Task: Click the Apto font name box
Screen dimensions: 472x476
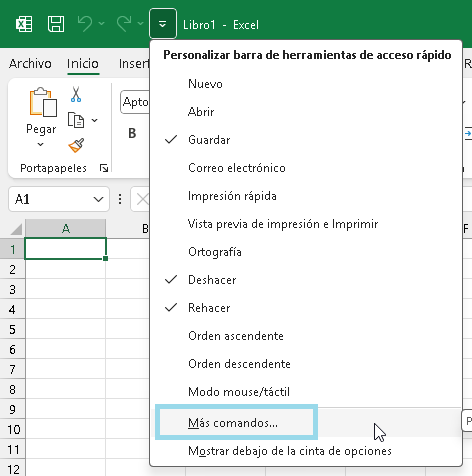Action: [x=135, y=102]
